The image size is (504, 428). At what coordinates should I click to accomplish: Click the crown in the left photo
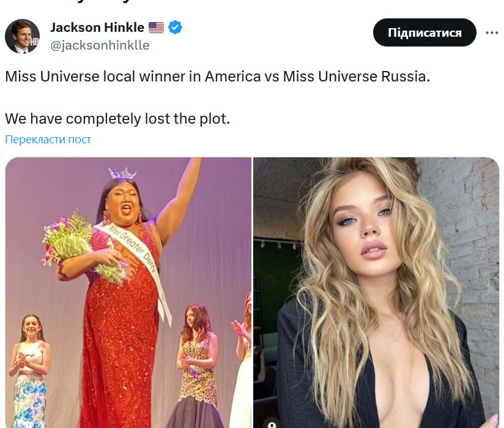[x=122, y=174]
